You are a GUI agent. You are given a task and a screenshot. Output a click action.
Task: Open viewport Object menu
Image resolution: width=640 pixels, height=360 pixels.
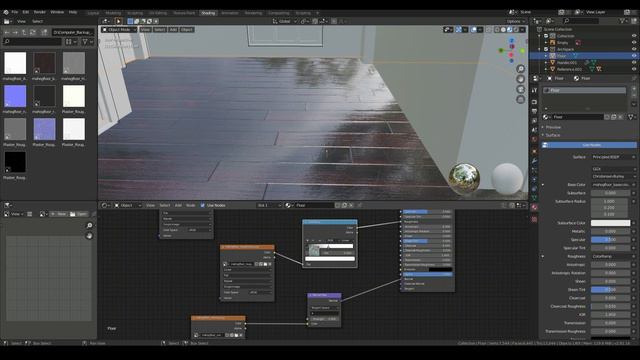pos(187,30)
